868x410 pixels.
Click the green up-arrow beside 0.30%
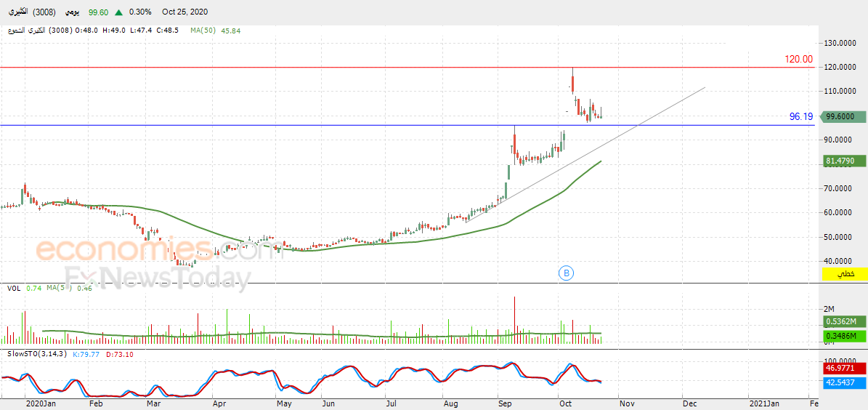[x=118, y=12]
